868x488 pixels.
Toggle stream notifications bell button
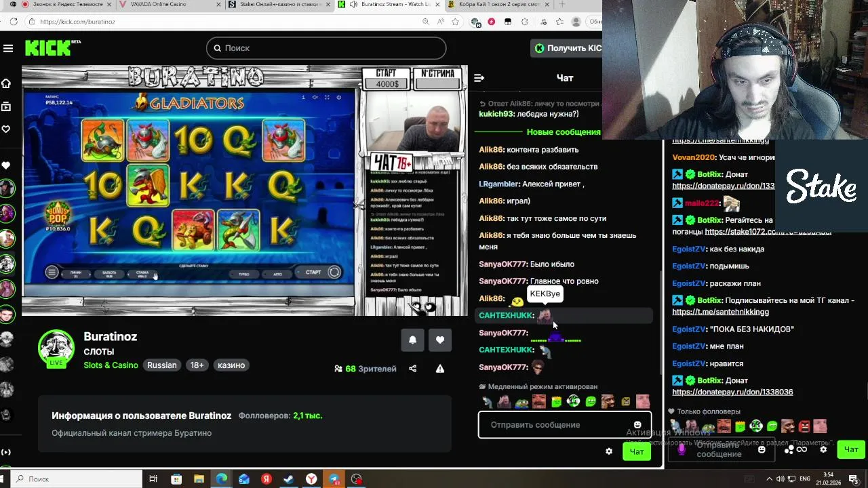tap(412, 340)
